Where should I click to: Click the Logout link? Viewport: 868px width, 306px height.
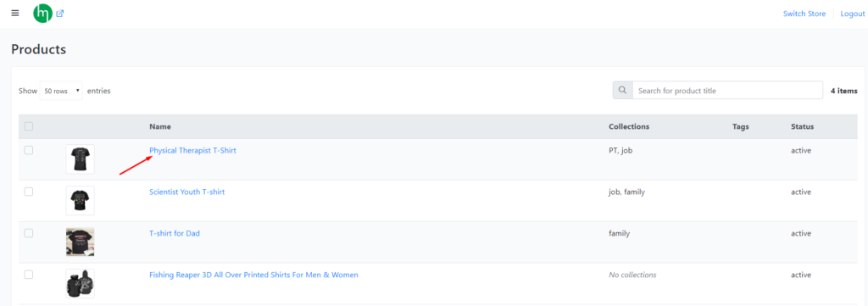853,14
